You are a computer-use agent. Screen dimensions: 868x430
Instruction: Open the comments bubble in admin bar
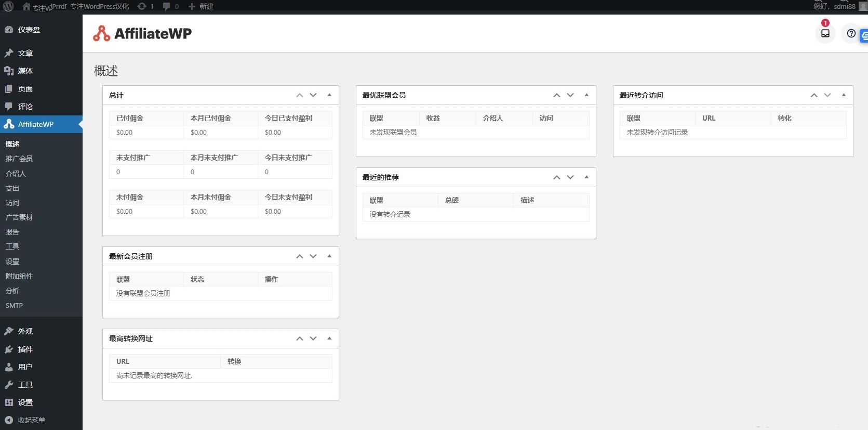[x=166, y=6]
